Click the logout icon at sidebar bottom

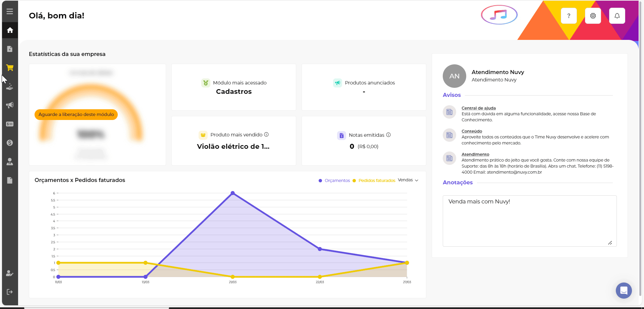click(x=10, y=292)
